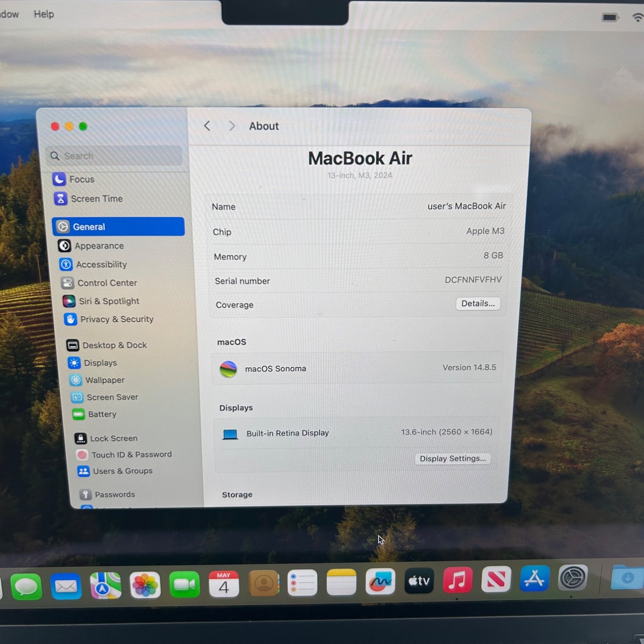This screenshot has width=644, height=644.
Task: Click the macOS Sonoma icon
Action: (x=229, y=369)
